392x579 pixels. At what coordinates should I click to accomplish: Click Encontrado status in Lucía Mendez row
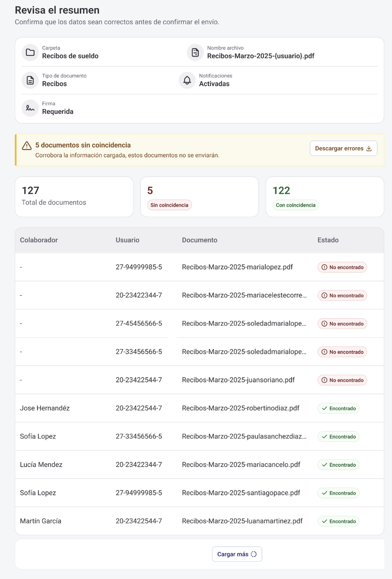coord(338,465)
